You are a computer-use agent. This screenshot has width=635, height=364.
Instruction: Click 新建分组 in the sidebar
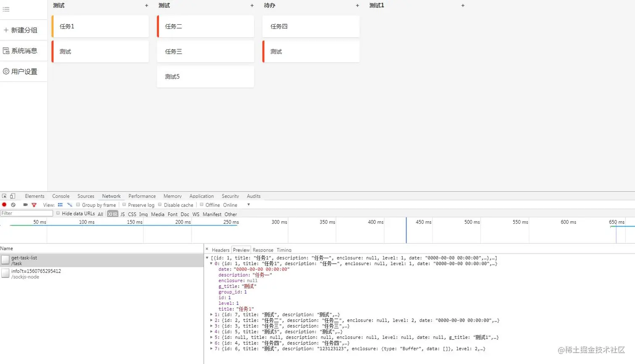point(24,30)
